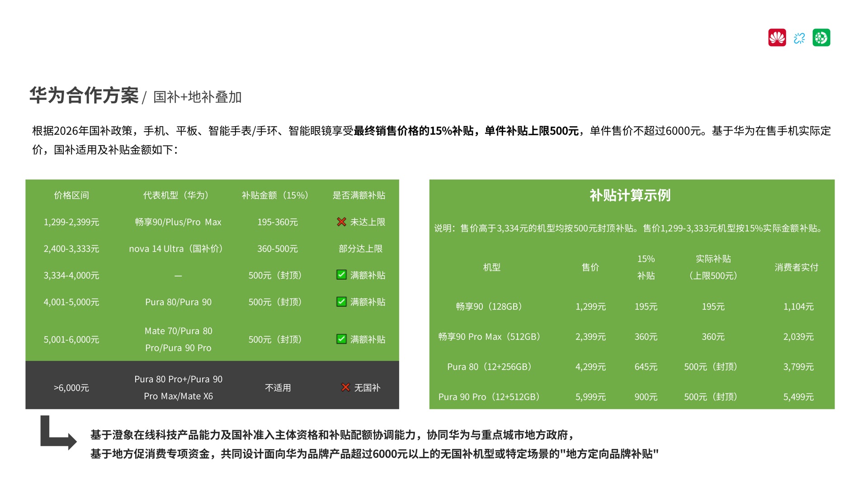Click the green partner logo icon
868x488 pixels.
click(821, 38)
